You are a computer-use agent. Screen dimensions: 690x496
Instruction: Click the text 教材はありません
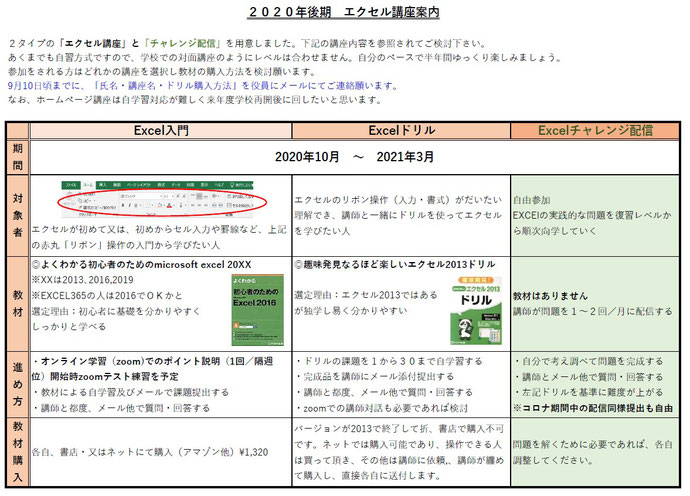(550, 296)
